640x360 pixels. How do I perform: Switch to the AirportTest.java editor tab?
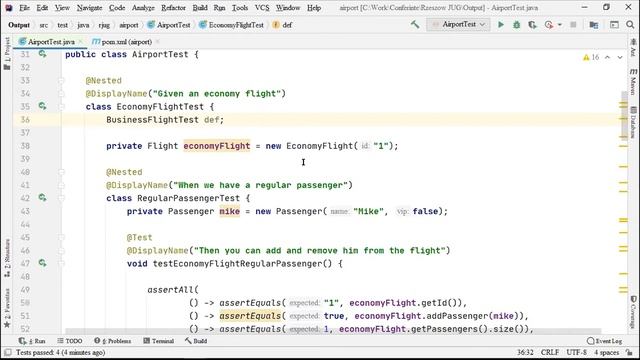point(51,42)
